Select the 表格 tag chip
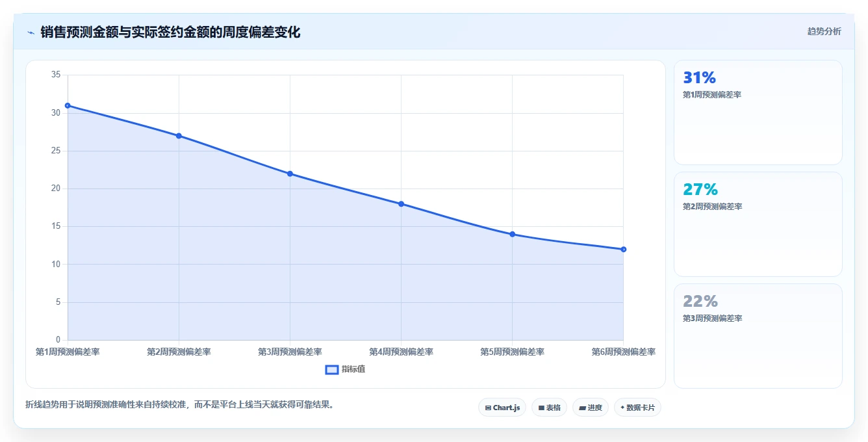The image size is (868, 442). click(549, 408)
